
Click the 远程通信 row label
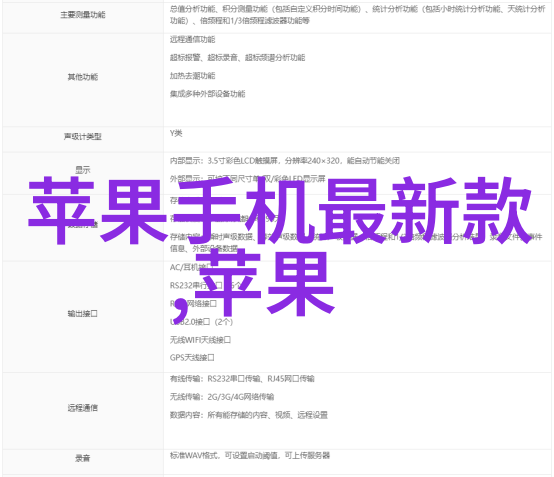coord(83,408)
